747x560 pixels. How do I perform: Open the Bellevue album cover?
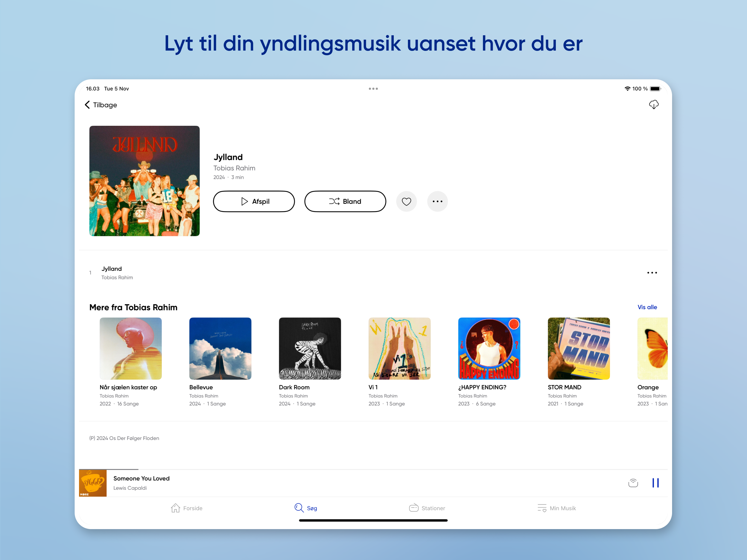pos(220,348)
